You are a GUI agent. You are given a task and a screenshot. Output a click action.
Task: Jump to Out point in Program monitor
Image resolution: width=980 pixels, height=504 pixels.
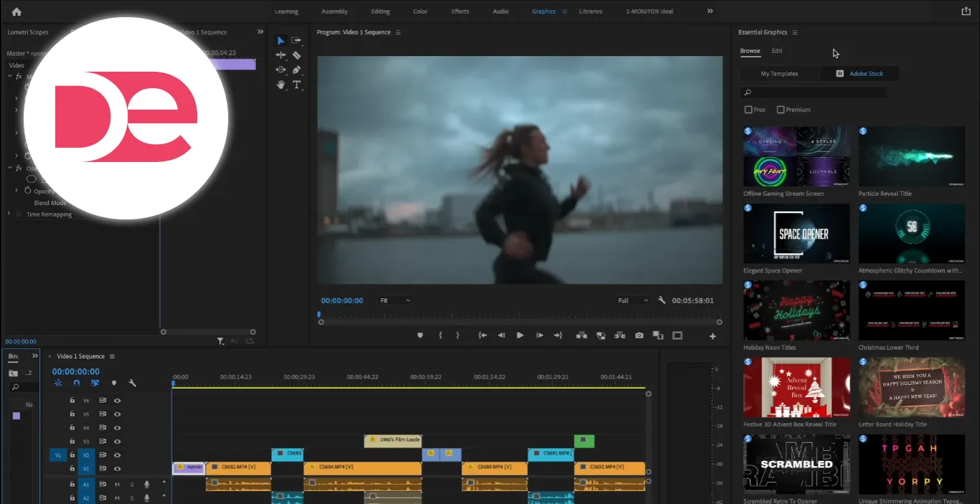558,336
